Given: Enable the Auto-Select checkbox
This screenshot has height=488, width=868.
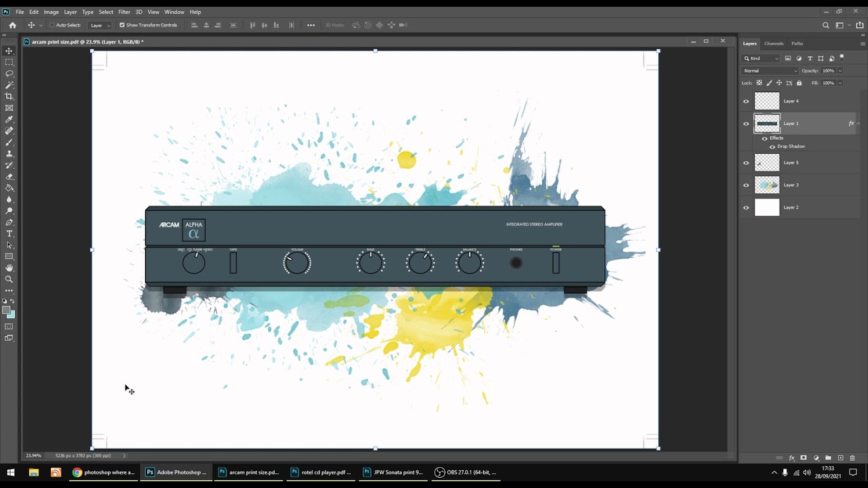Looking at the screenshot, I should pos(52,25).
